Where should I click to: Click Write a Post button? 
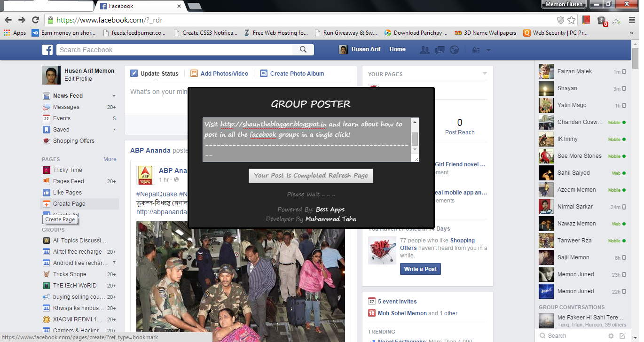420,269
